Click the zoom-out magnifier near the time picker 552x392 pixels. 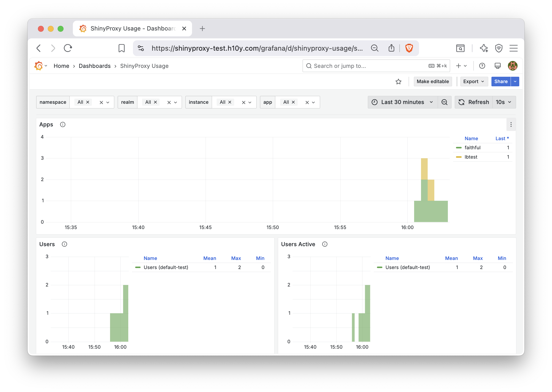click(x=445, y=102)
